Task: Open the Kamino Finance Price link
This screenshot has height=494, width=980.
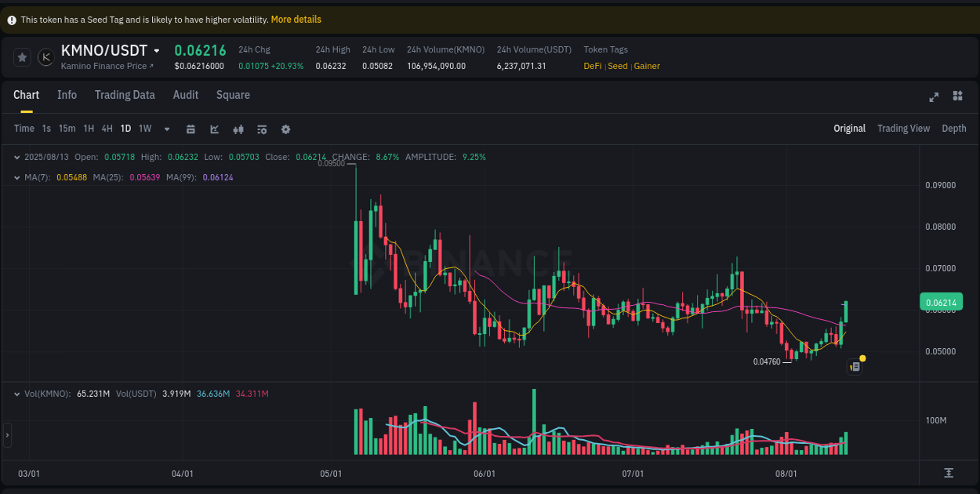Action: click(103, 67)
